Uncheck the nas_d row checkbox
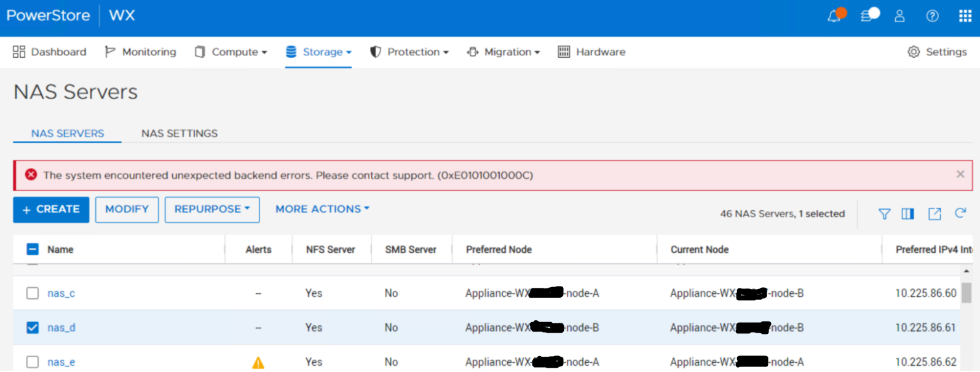Image resolution: width=980 pixels, height=372 pixels. coord(33,328)
